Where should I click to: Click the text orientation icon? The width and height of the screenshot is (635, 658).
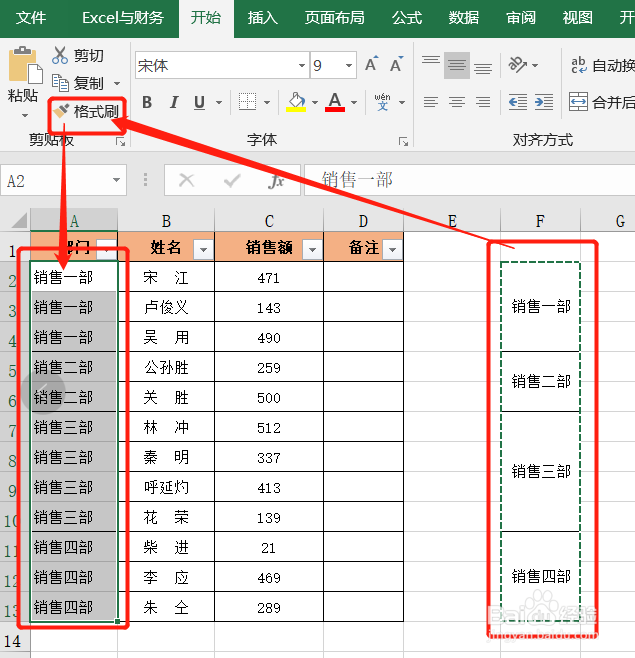pyautogui.click(x=518, y=65)
